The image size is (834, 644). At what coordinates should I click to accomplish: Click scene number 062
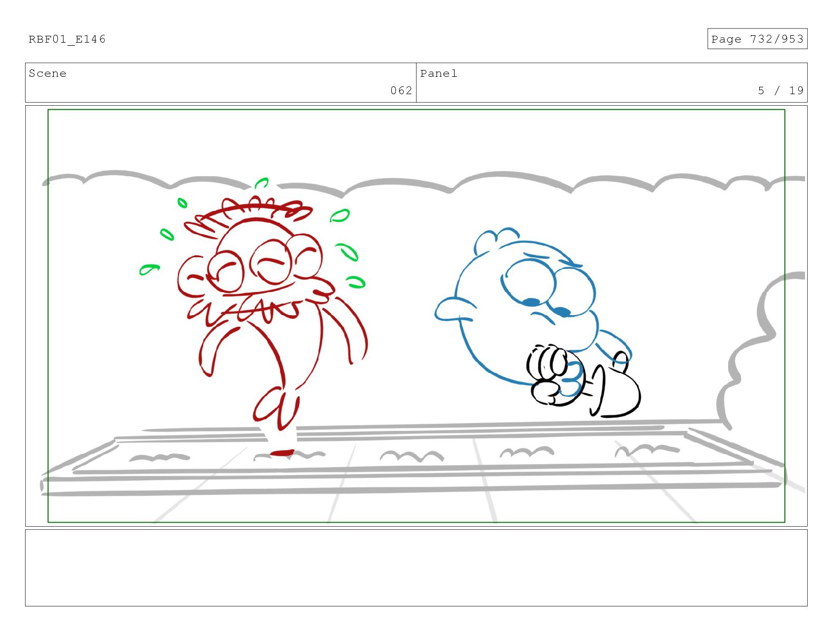(x=401, y=90)
